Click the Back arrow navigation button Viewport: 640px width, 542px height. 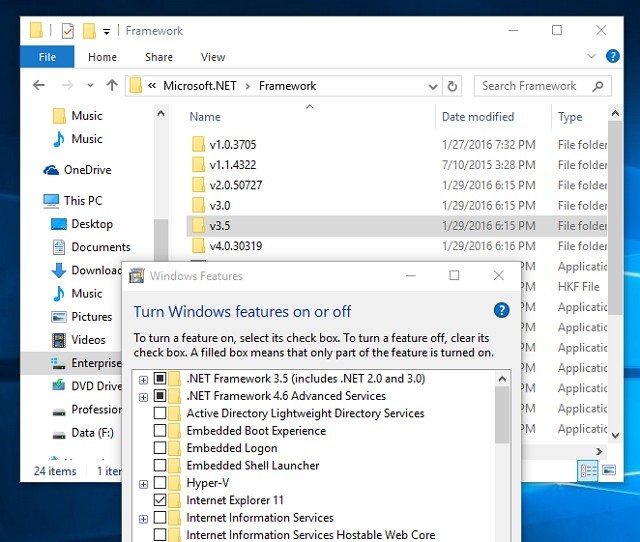click(x=38, y=86)
